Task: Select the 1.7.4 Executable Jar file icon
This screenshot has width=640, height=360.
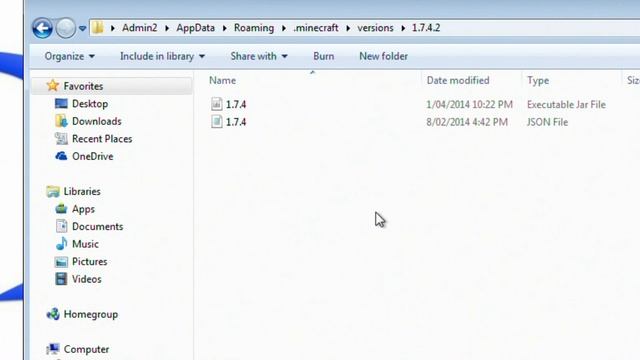Action: pyautogui.click(x=217, y=104)
